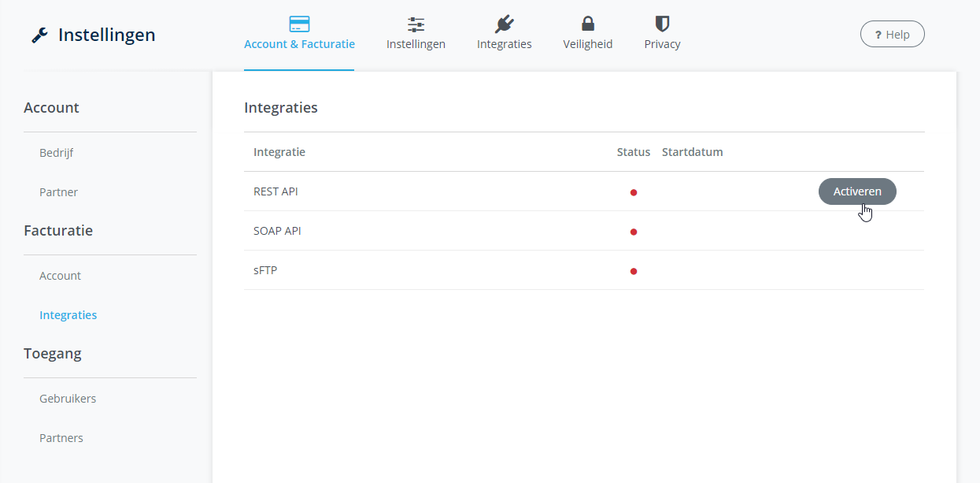Click the sliders icon above Instellingen tab

[x=416, y=24]
